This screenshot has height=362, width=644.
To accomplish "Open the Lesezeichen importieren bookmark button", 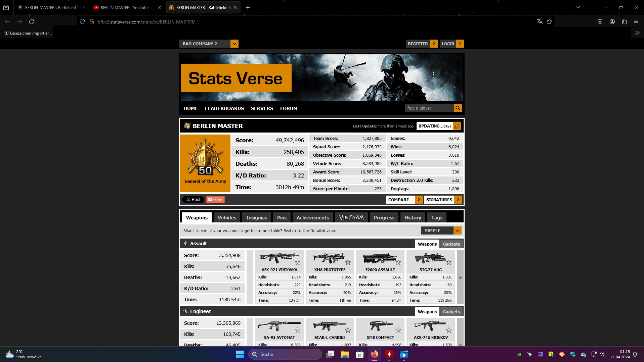I will point(28,33).
